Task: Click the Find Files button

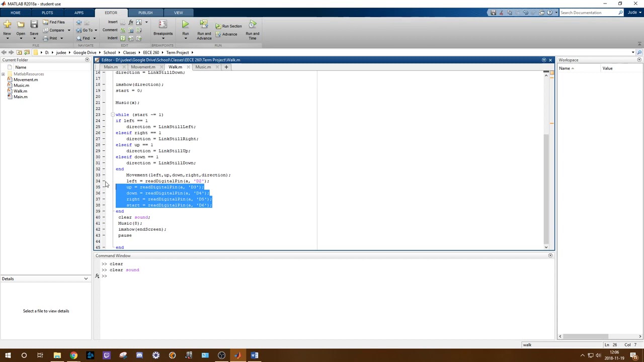Action: click(x=54, y=22)
